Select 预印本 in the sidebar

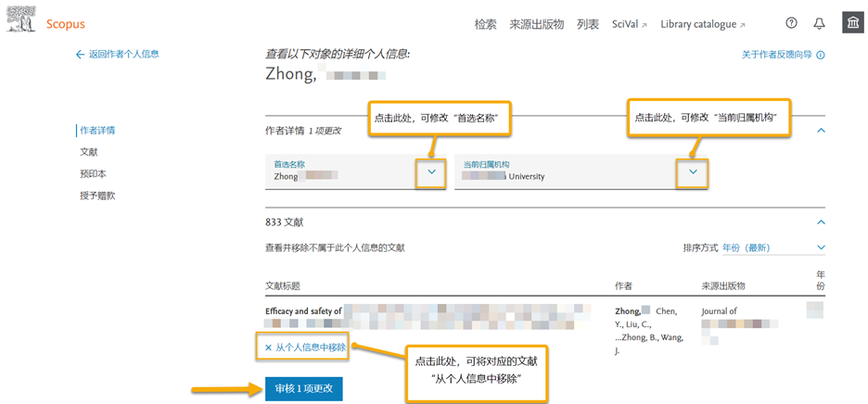93,174
